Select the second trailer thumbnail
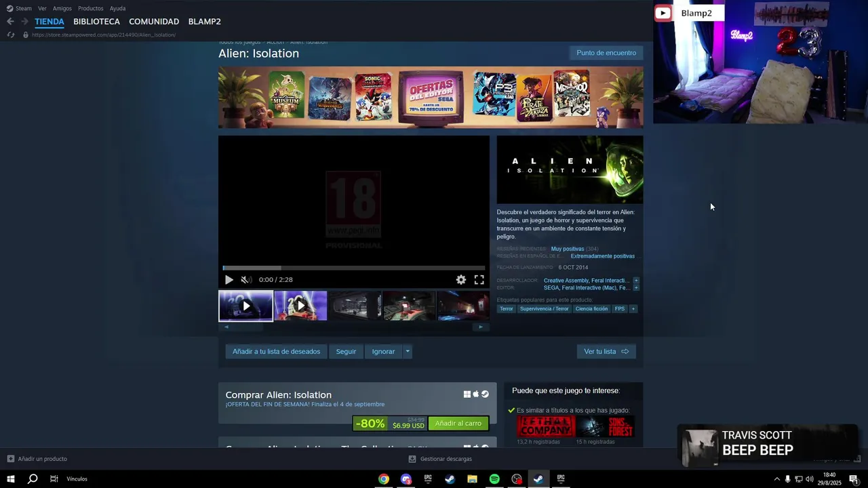Screen dimensions: 868x488 point(300,306)
